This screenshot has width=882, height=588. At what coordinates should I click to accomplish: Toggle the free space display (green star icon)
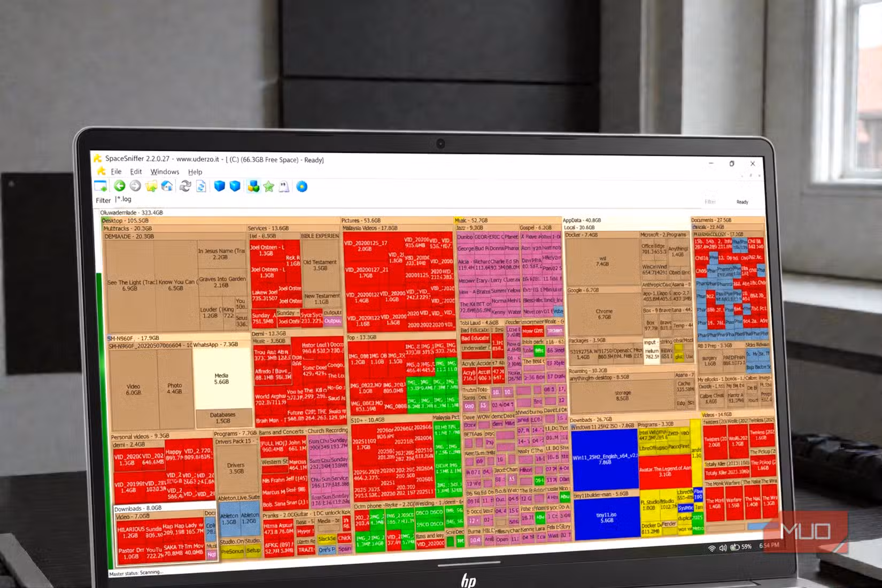click(x=268, y=186)
